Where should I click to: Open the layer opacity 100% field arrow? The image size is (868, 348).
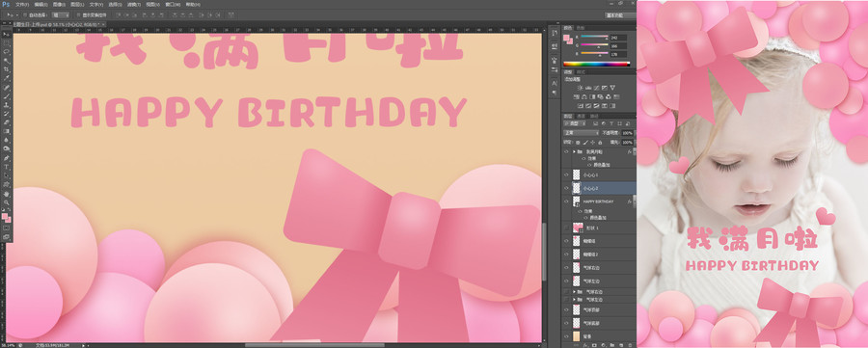(x=635, y=133)
